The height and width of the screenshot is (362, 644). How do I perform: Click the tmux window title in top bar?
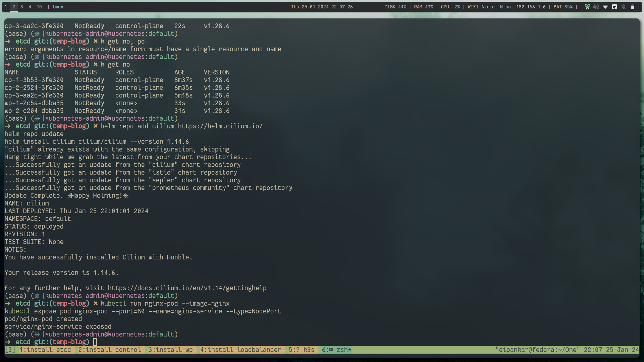58,7
